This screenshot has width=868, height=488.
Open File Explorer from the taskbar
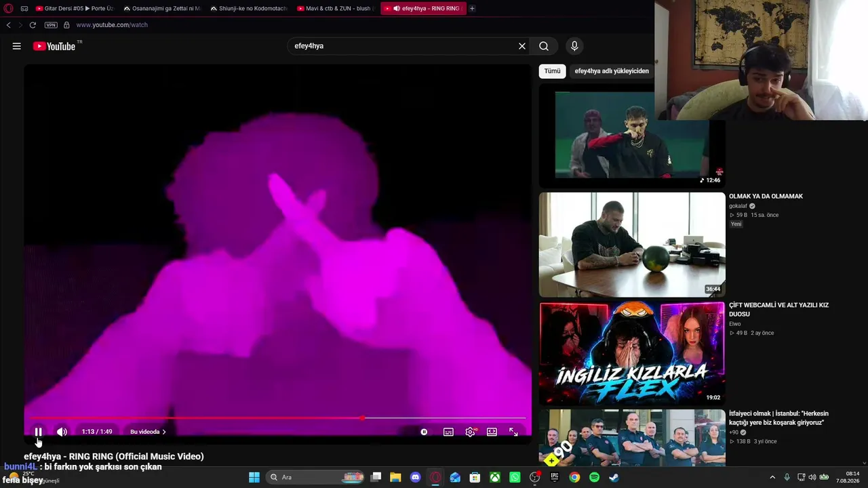click(395, 477)
